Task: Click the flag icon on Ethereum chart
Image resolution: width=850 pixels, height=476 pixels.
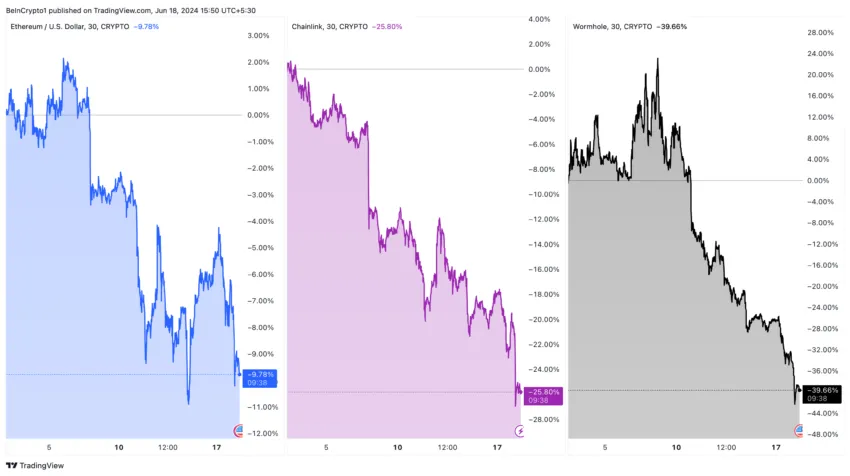Action: pyautogui.click(x=238, y=431)
